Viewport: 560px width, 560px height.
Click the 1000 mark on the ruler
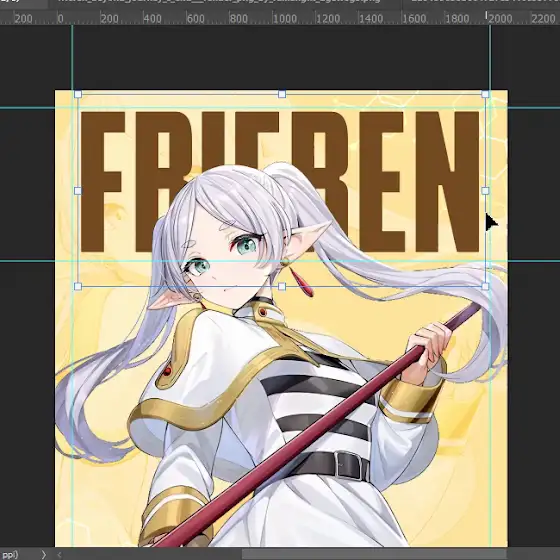tap(285, 19)
